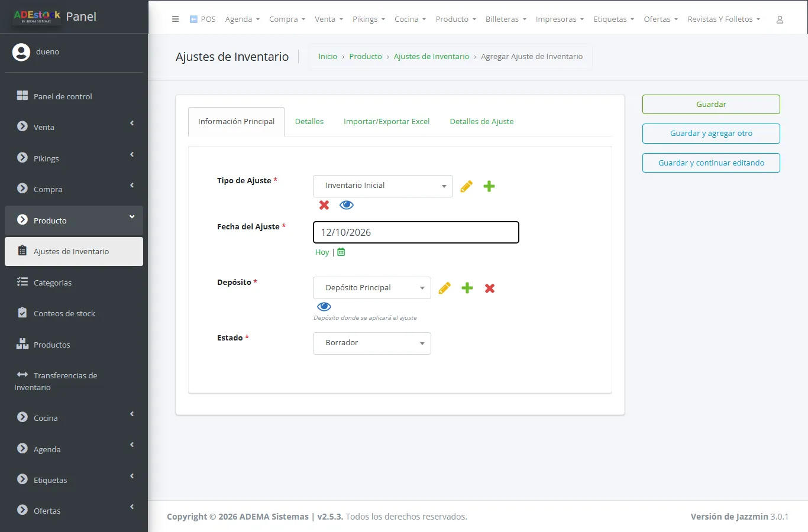View the selected Tipo de Ajuste
Viewport: 808px width, 532px height.
coord(347,205)
